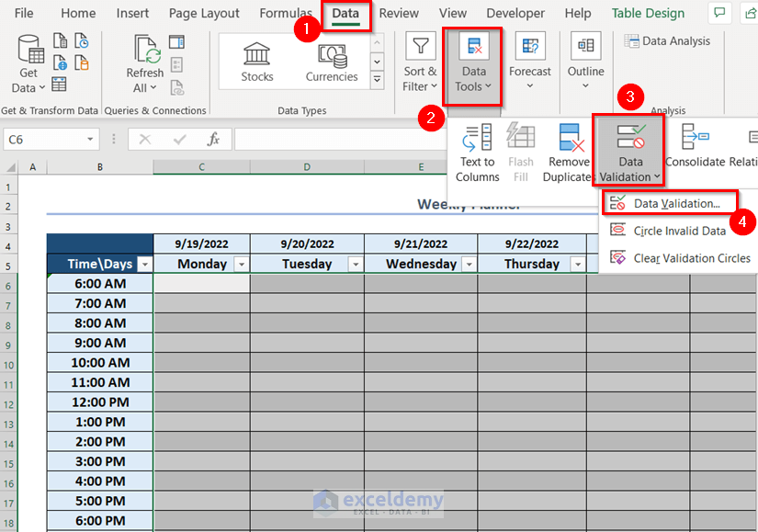The image size is (758, 532).
Task: Open the Data Tools group
Action: [x=473, y=62]
